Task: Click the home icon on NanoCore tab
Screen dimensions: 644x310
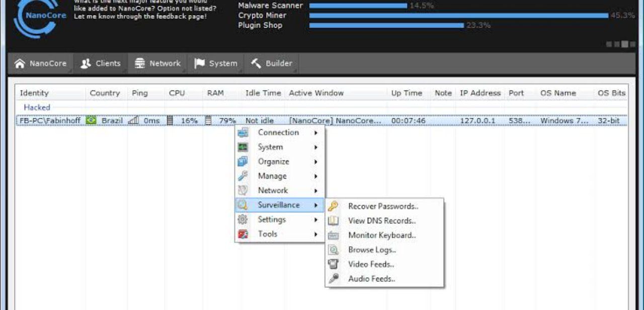Action: (x=20, y=63)
